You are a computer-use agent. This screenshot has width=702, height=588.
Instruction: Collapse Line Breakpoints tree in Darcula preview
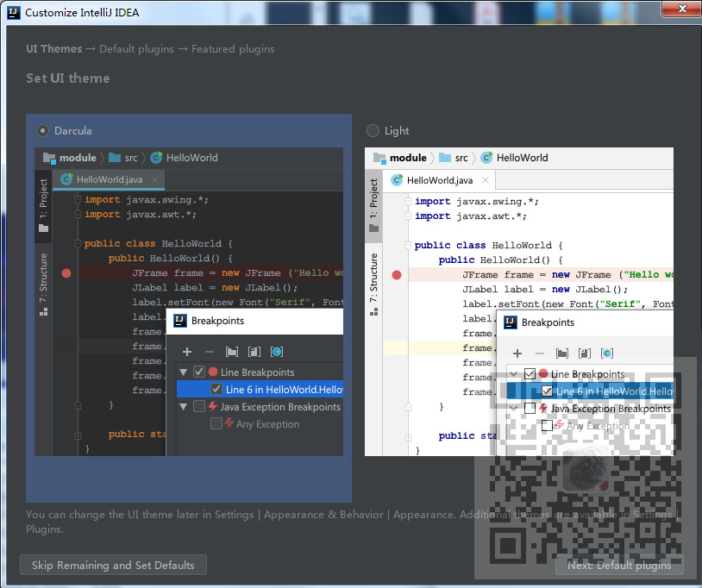tap(183, 372)
